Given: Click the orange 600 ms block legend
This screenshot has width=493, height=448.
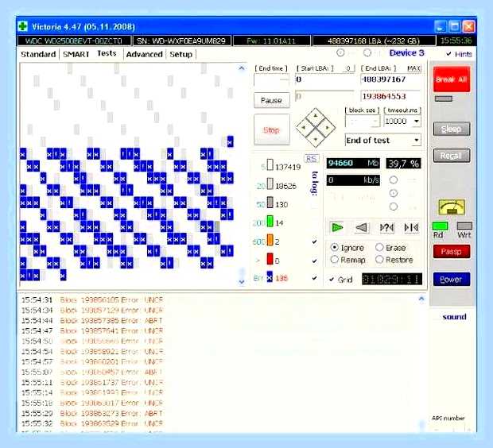Looking at the screenshot, I should click(270, 240).
